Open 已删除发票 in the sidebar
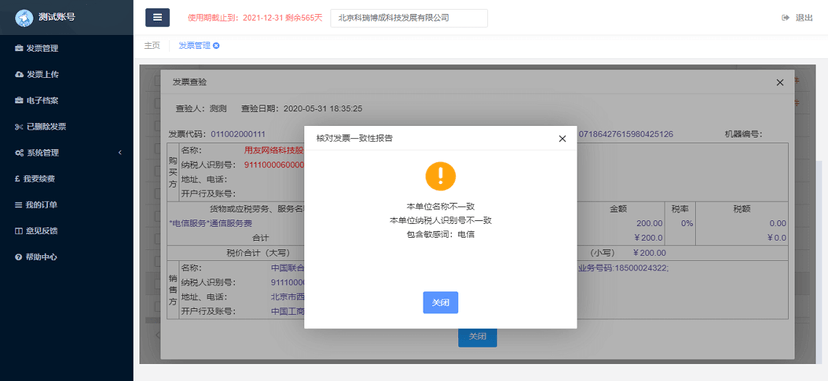Screen dimensions: 828x381 [x=41, y=127]
